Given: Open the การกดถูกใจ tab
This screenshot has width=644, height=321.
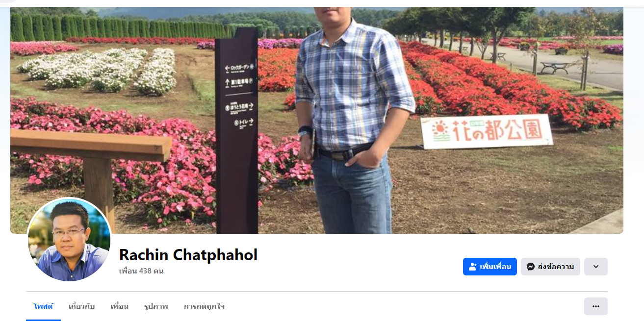Looking at the screenshot, I should click(204, 306).
